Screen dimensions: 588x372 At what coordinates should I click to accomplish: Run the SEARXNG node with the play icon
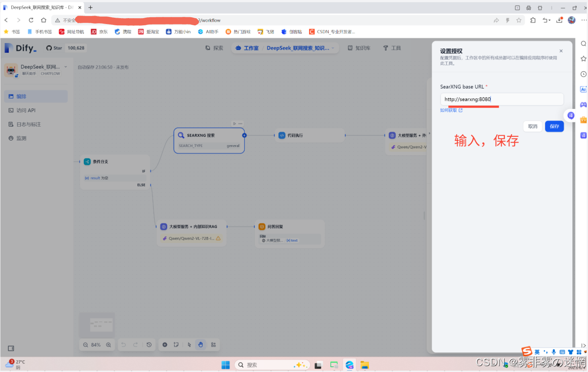tap(235, 124)
